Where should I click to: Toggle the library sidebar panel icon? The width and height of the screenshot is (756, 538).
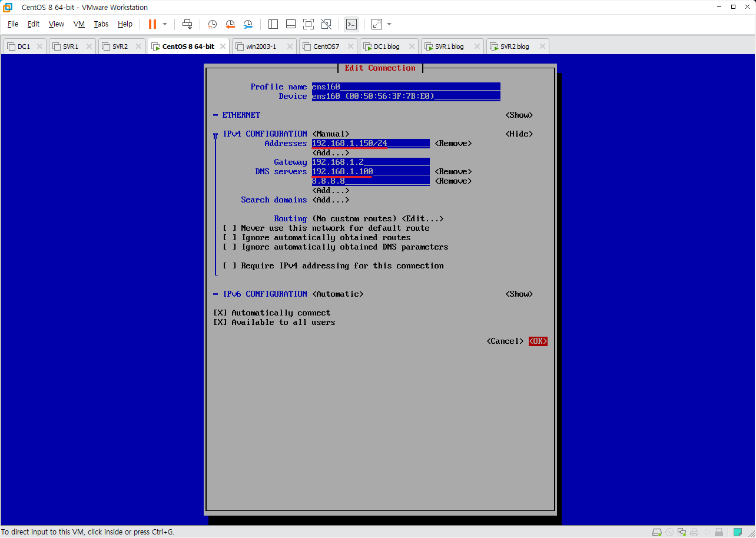pyautogui.click(x=273, y=24)
